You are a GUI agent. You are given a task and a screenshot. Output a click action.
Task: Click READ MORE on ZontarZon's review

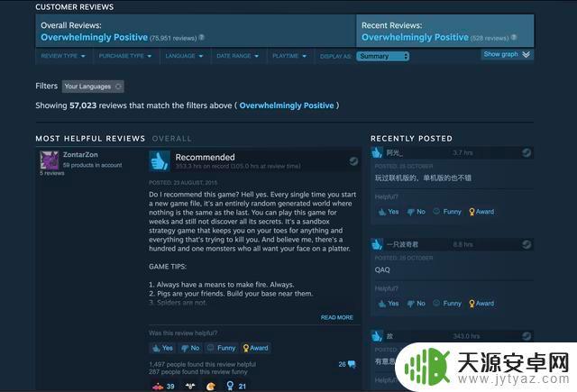336,317
